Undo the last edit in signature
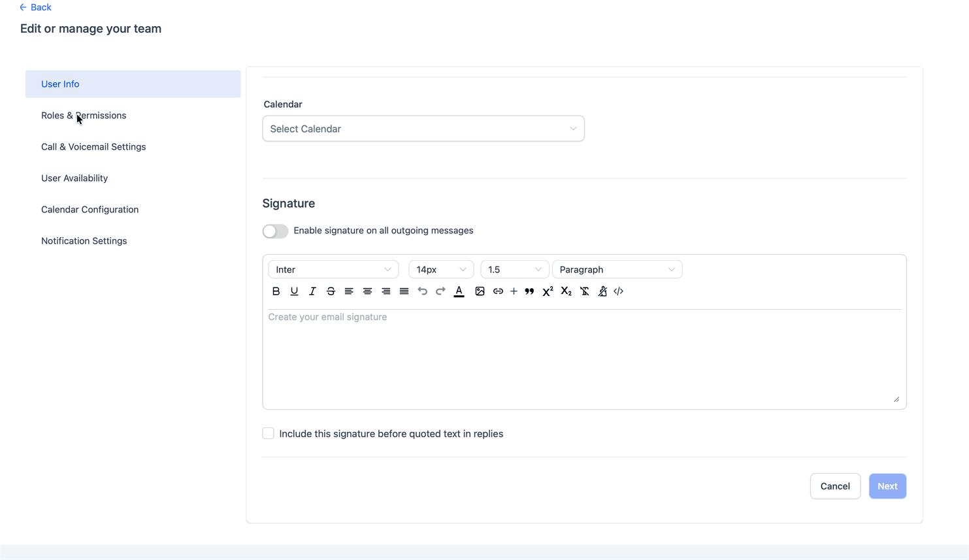This screenshot has height=560, width=969. 422,291
